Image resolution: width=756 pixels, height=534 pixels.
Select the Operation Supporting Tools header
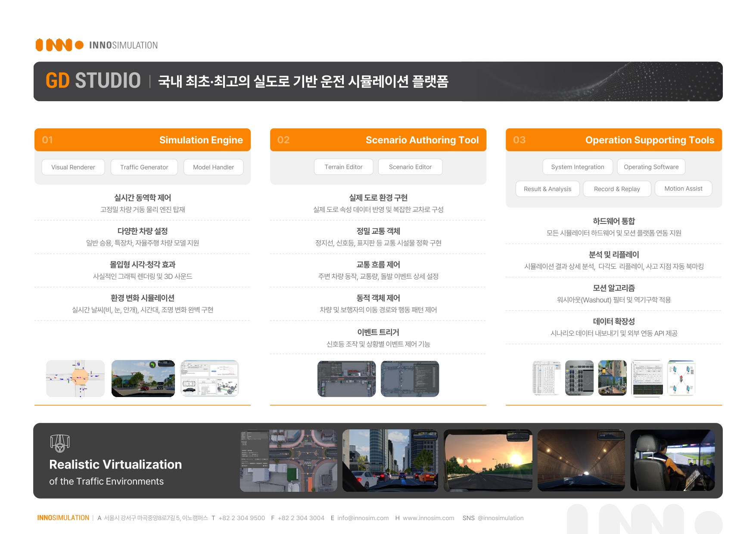pos(614,140)
